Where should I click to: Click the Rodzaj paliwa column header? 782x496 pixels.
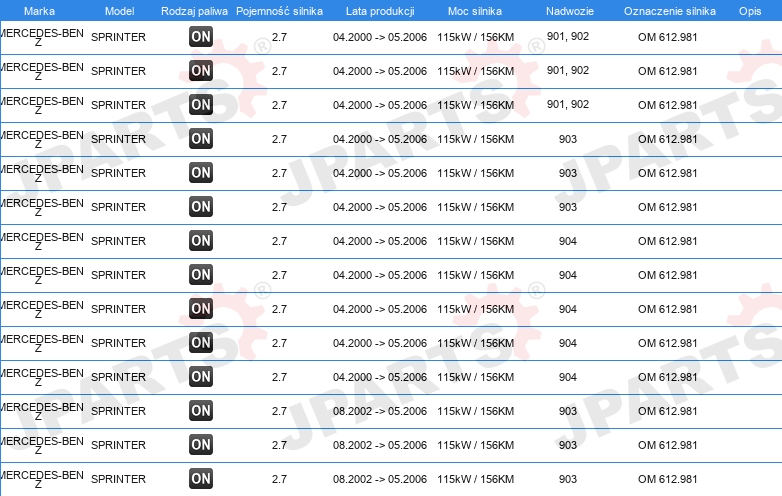coord(194,11)
